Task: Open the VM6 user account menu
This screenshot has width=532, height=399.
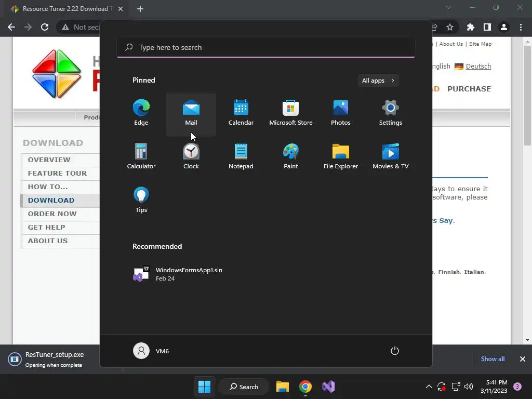Action: pyautogui.click(x=151, y=351)
